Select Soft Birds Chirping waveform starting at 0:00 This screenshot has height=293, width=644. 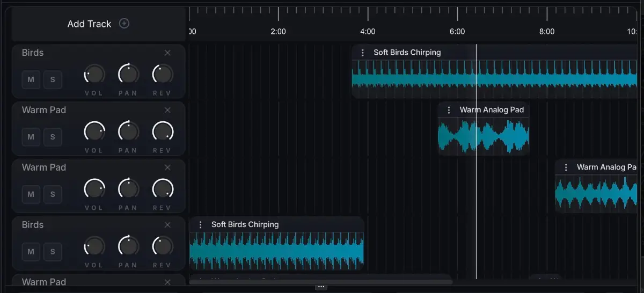(x=277, y=251)
